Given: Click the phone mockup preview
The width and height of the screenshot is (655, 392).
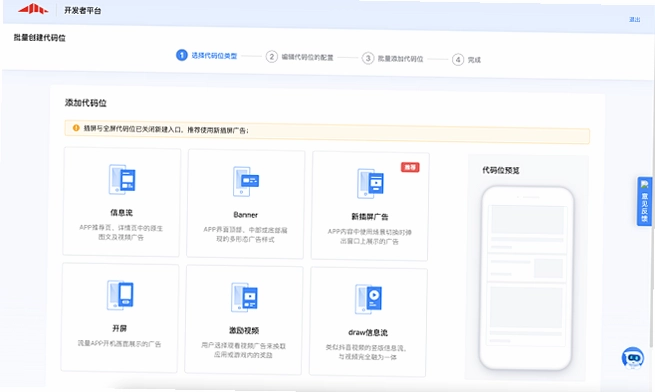Looking at the screenshot, I should pos(527,278).
